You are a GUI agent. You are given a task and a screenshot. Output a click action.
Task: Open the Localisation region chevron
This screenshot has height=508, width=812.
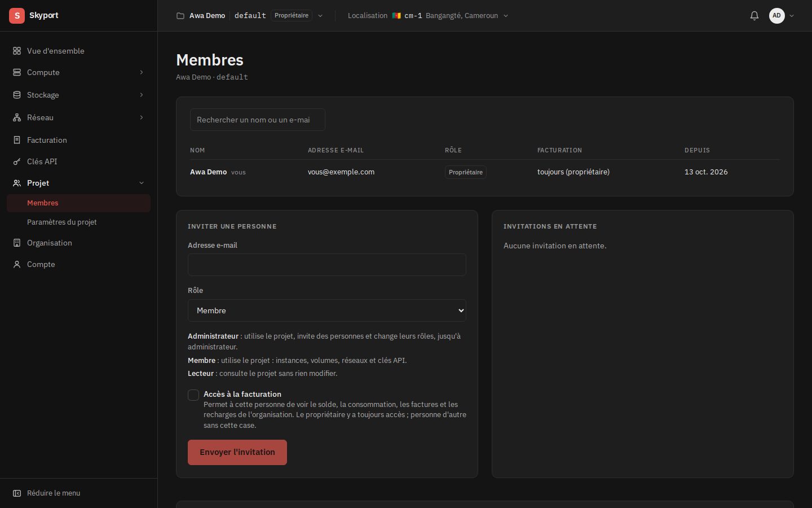tap(506, 16)
